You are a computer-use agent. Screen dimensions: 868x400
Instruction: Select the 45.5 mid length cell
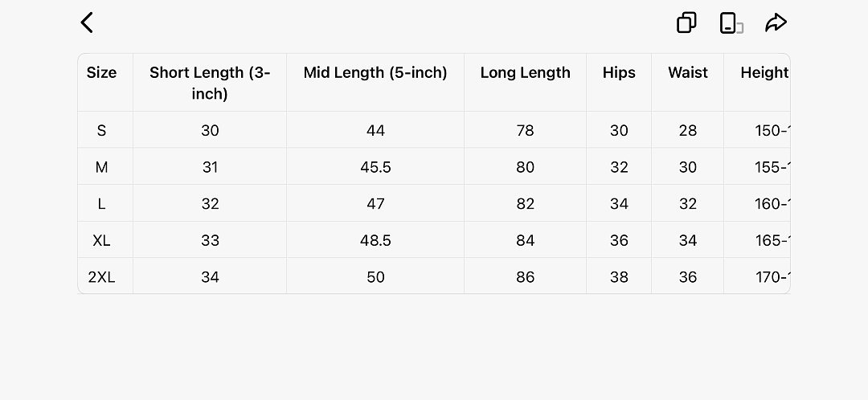tap(375, 167)
